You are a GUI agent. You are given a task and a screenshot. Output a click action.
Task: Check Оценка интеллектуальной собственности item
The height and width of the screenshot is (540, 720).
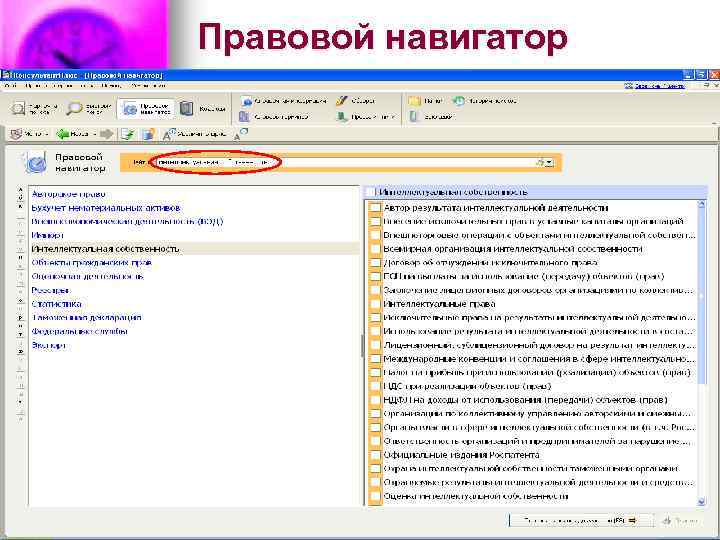pyautogui.click(x=375, y=496)
